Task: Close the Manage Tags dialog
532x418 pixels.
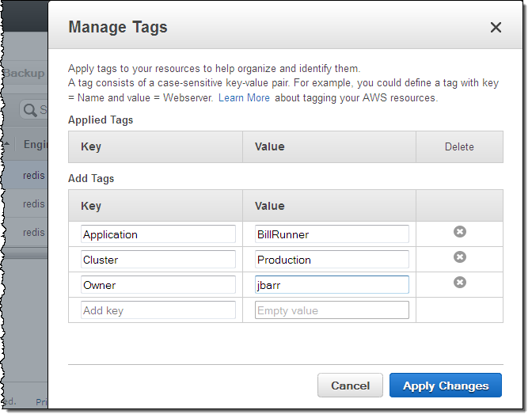Action: point(496,28)
